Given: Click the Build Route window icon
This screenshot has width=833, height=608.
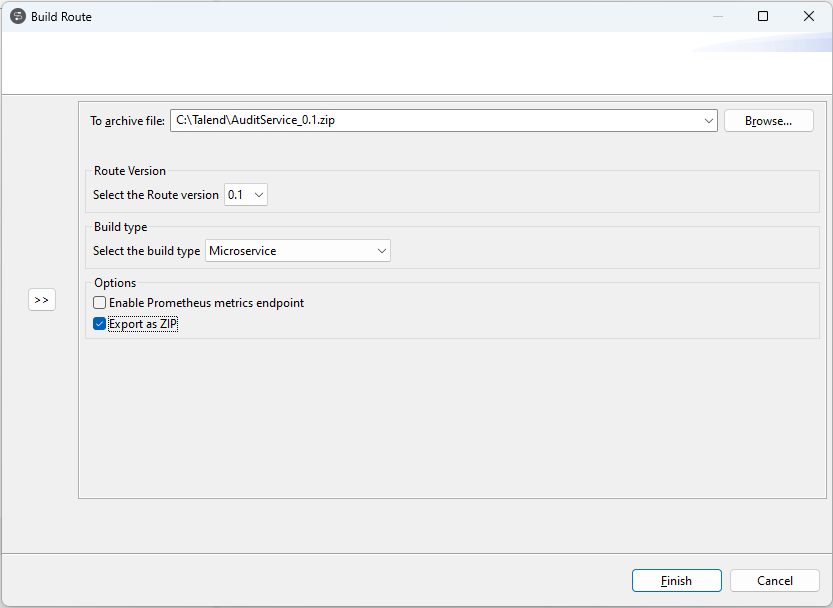Looking at the screenshot, I should coord(17,16).
